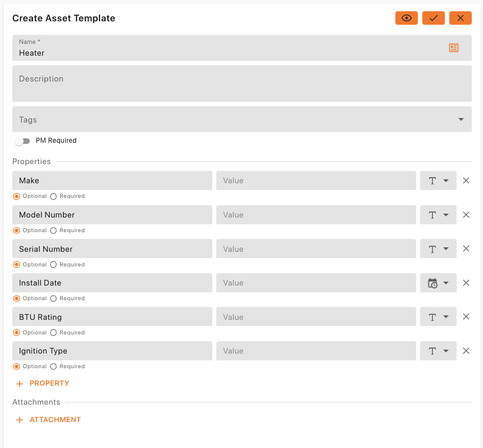This screenshot has height=448, width=483.
Task: Select Optional for the Make property
Action: pos(17,196)
